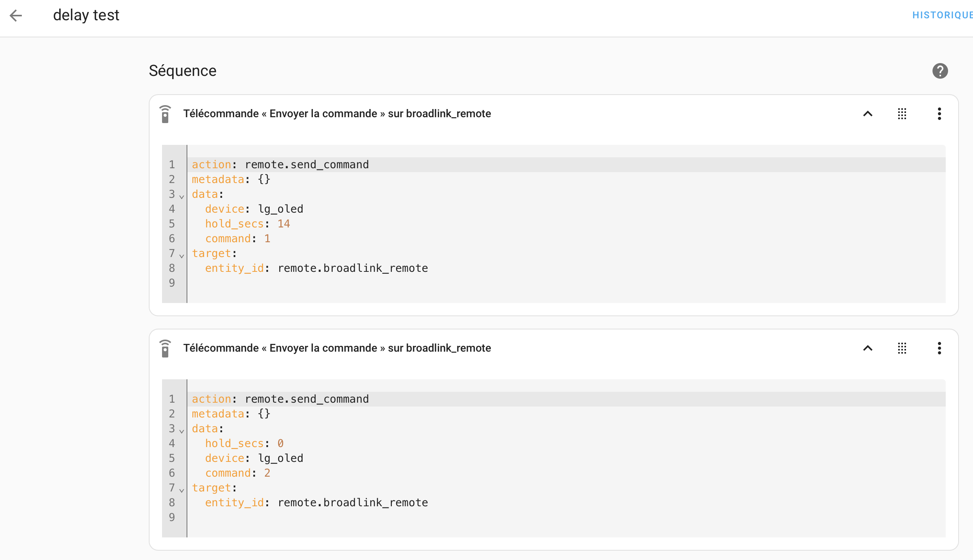This screenshot has width=973, height=560.
Task: Open the first action's three-dot menu
Action: tap(939, 114)
